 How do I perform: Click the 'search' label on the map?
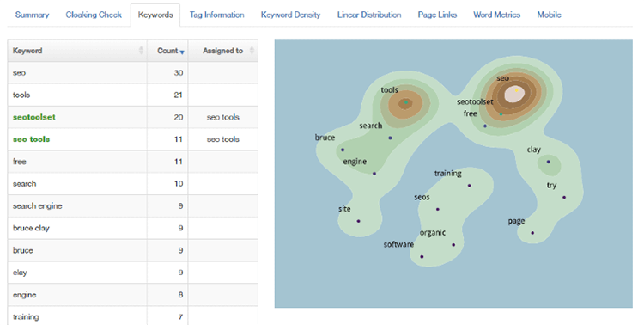click(x=371, y=126)
